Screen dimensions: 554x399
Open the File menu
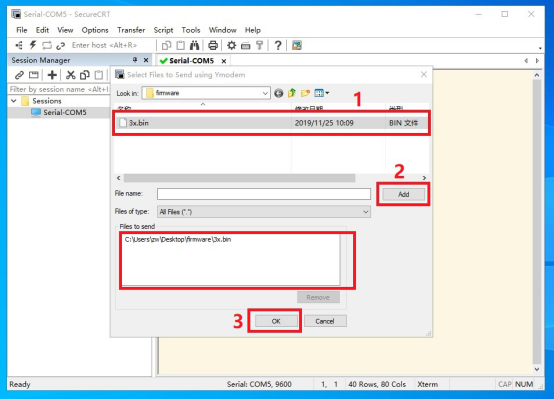click(x=22, y=30)
